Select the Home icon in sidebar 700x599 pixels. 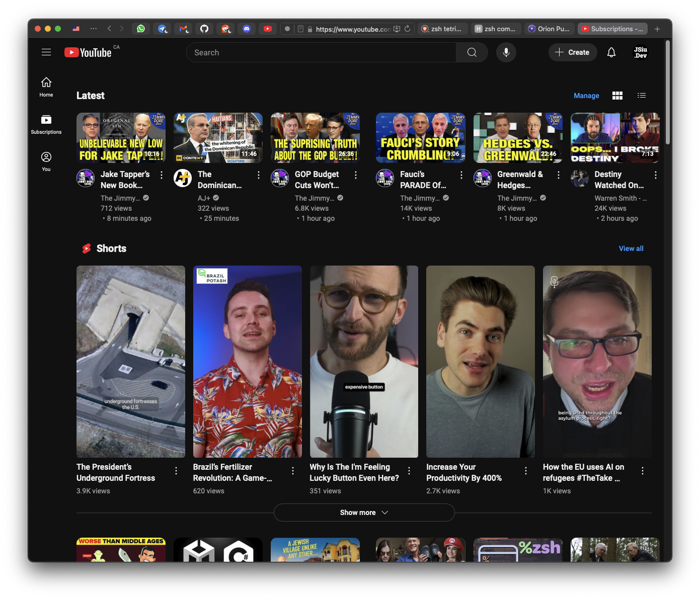pyautogui.click(x=46, y=85)
